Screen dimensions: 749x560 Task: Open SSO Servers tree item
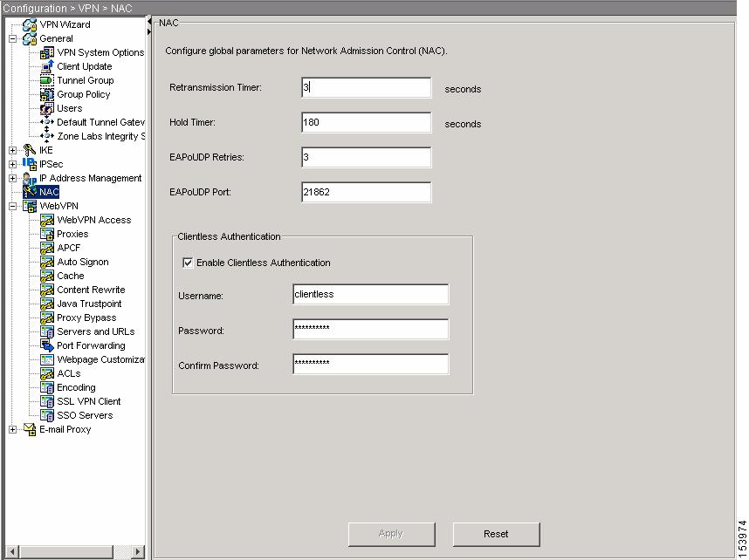[85, 415]
